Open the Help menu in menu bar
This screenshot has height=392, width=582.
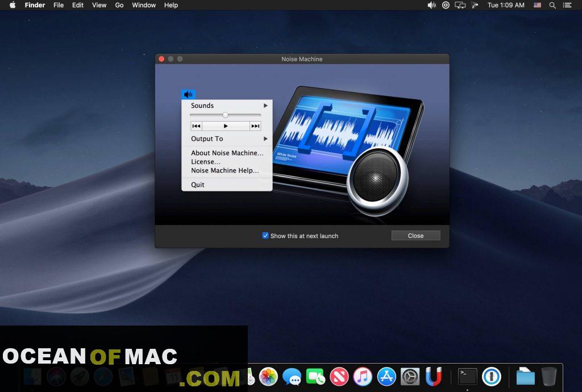tap(171, 5)
